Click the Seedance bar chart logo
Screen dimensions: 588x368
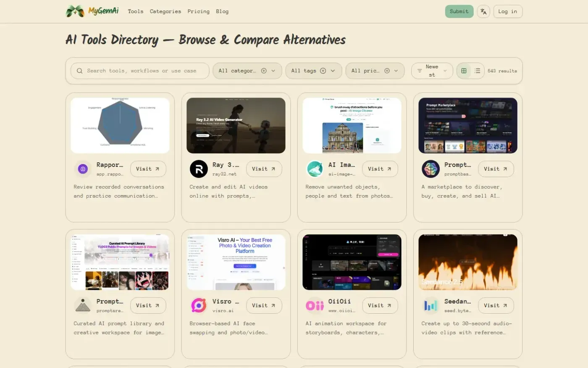point(430,305)
